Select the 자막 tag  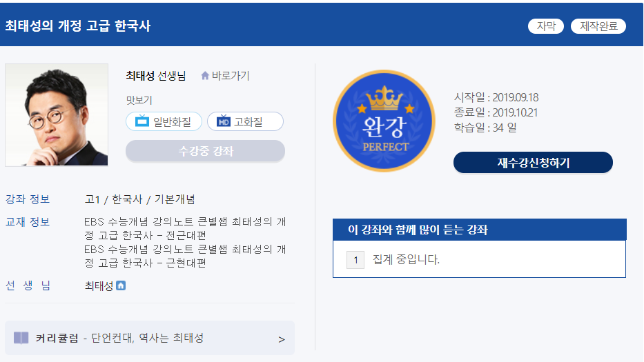[x=546, y=26]
